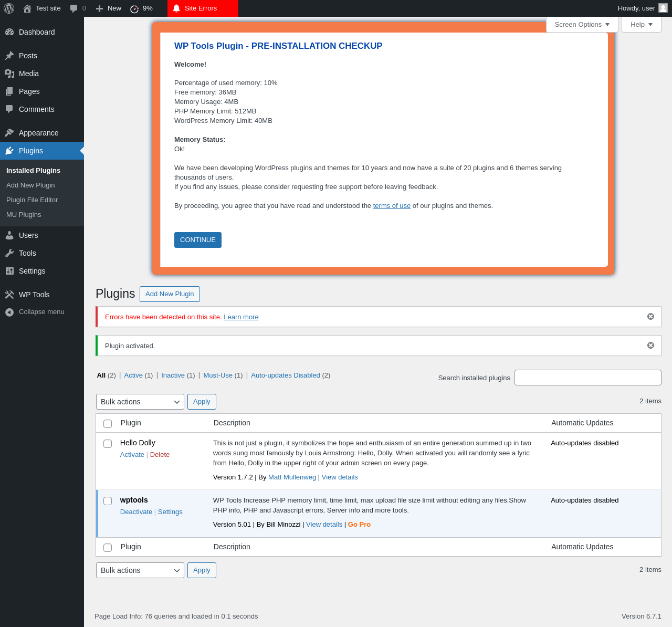This screenshot has height=627, width=672.
Task: Open the comments bubble icon in admin bar
Action: (74, 8)
